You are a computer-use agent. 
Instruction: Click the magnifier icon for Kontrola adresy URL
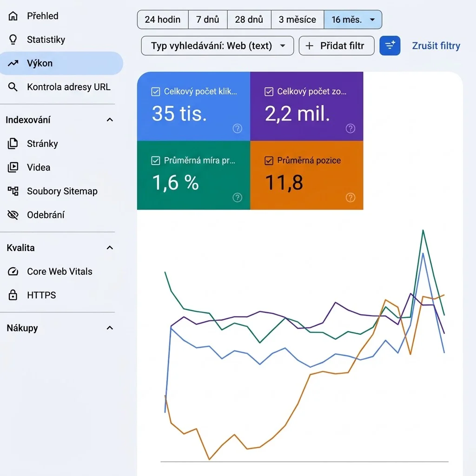(13, 87)
